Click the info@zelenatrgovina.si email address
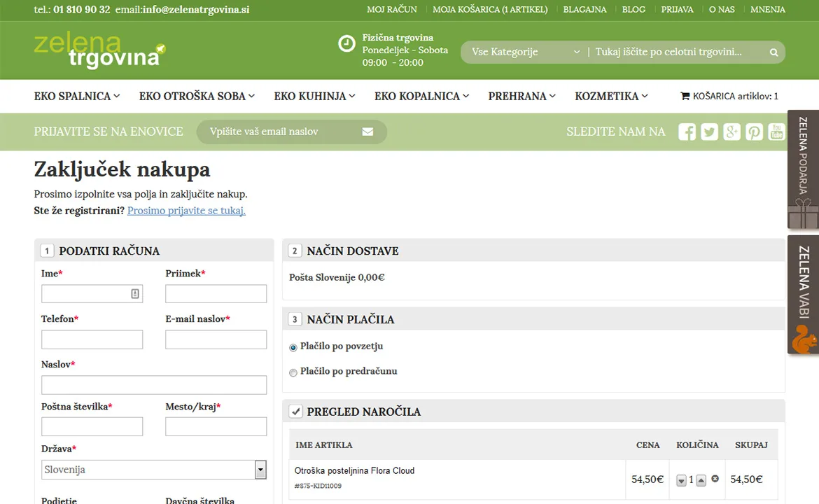Screen dimensions: 819x504 [x=196, y=9]
